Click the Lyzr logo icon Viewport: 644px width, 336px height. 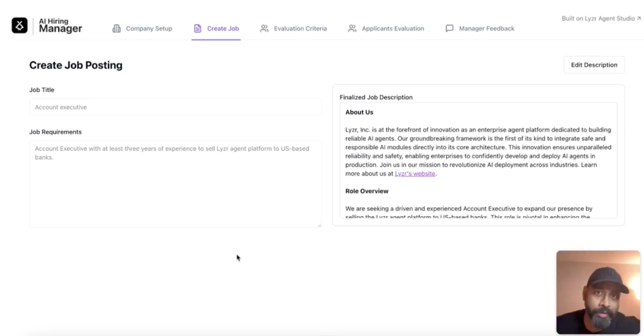pyautogui.click(x=19, y=25)
